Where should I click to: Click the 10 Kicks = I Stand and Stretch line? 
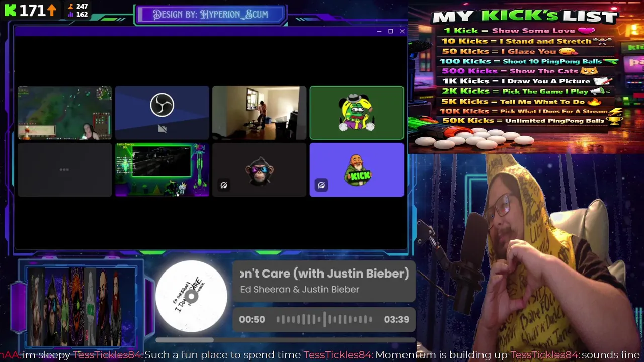[526, 41]
